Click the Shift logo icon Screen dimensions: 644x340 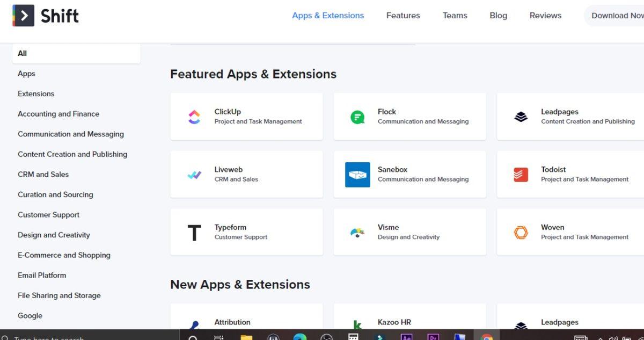(23, 16)
